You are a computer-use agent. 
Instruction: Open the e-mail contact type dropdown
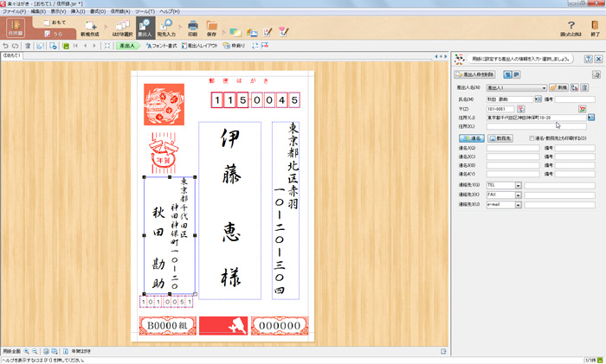[x=518, y=205]
